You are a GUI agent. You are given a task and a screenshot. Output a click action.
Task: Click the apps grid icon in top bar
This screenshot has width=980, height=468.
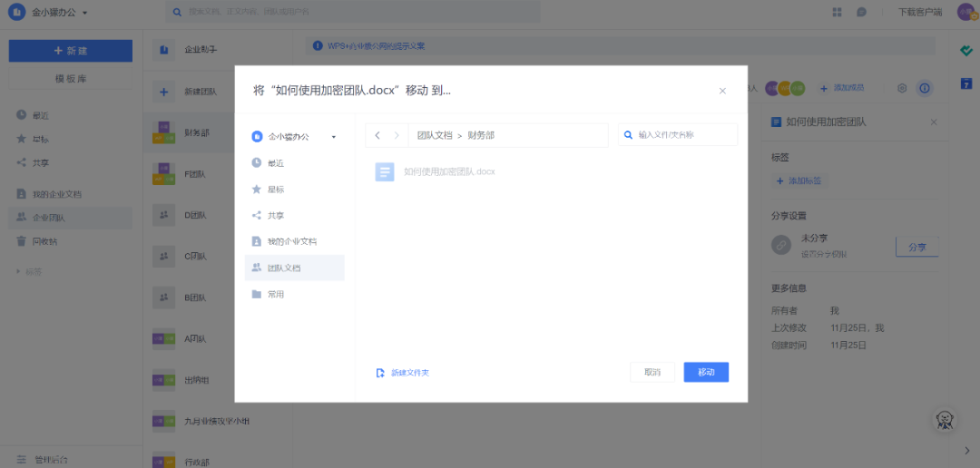click(838, 12)
